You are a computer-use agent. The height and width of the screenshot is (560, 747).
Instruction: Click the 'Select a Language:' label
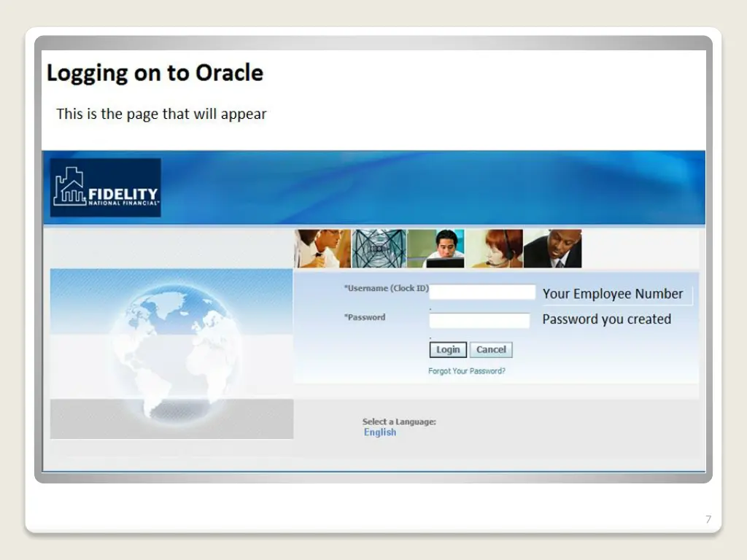(399, 421)
